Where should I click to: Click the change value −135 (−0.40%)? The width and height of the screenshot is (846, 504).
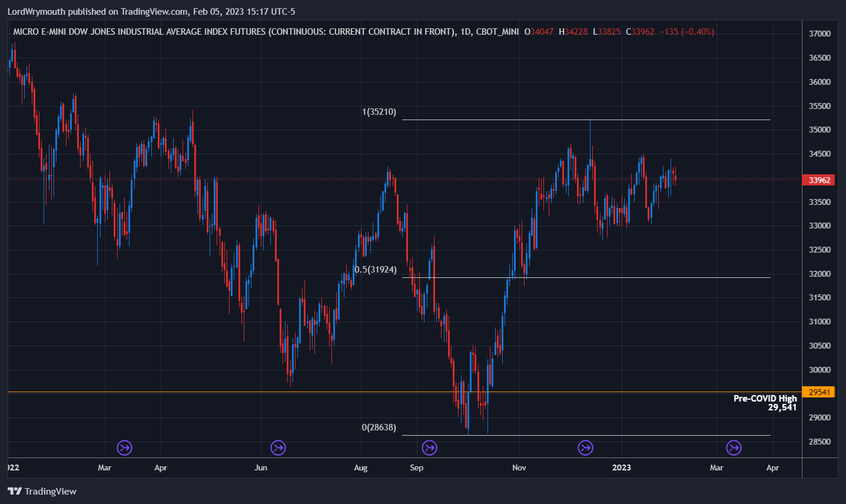click(x=687, y=32)
